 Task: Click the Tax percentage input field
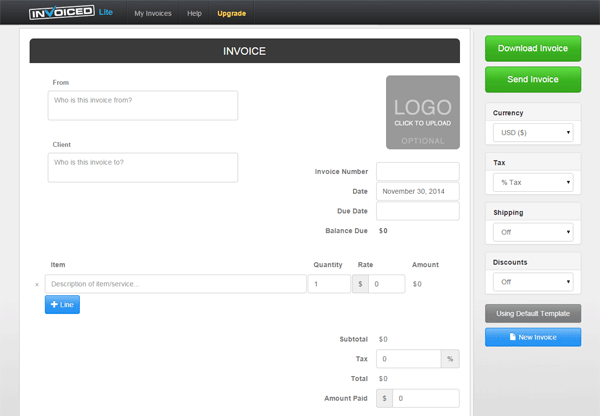pos(409,359)
